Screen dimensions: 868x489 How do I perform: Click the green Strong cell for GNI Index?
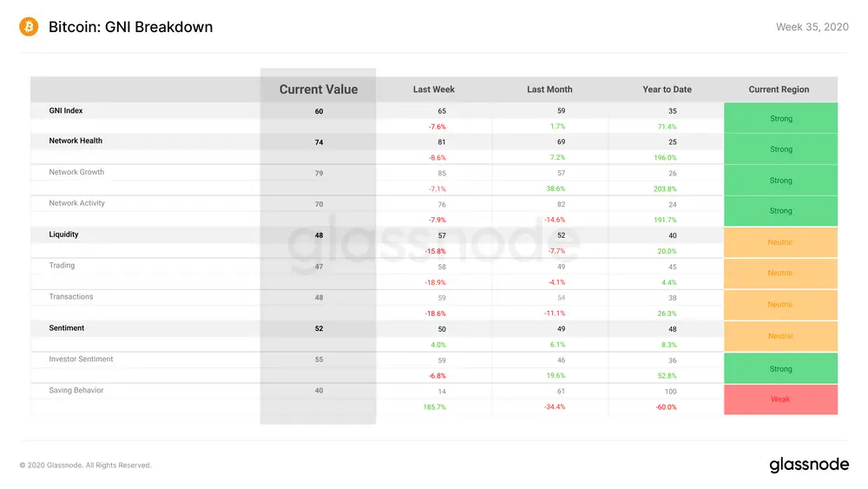click(x=780, y=118)
